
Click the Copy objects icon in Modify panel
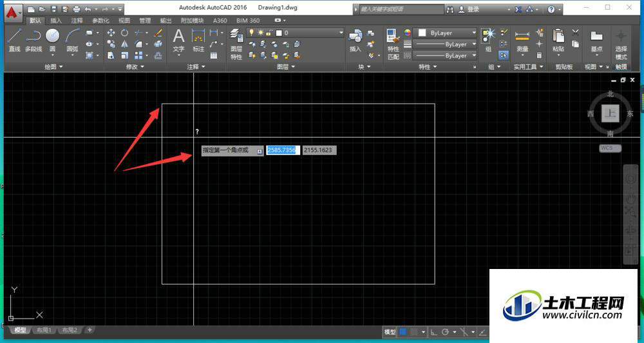(111, 44)
